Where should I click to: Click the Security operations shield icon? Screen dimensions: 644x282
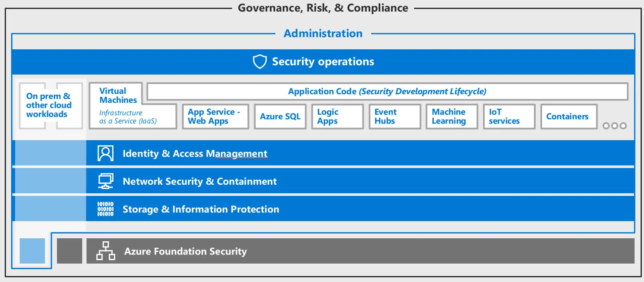pyautogui.click(x=260, y=61)
